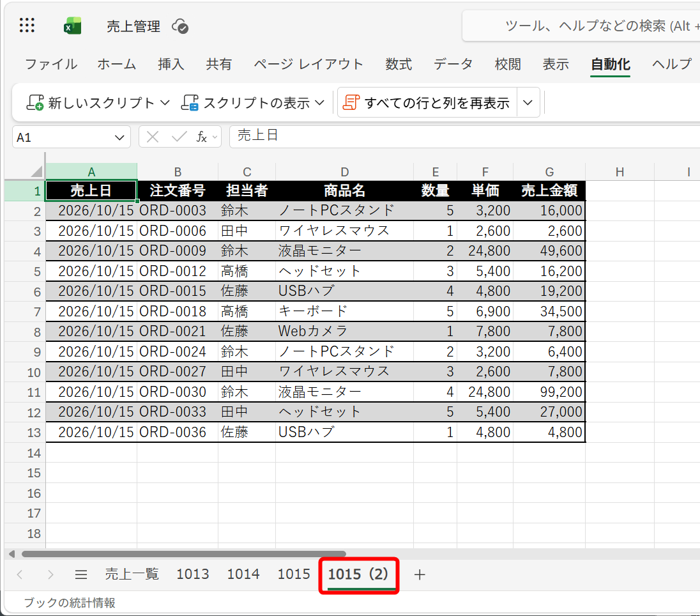
Task: Click the search box ツール、ヘルプなどの検索
Action: (x=581, y=26)
